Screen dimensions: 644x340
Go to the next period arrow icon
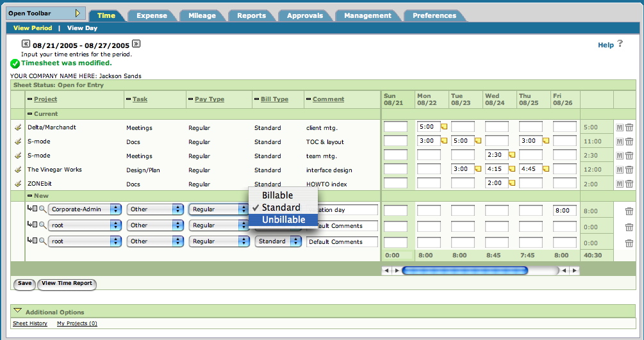(x=136, y=44)
